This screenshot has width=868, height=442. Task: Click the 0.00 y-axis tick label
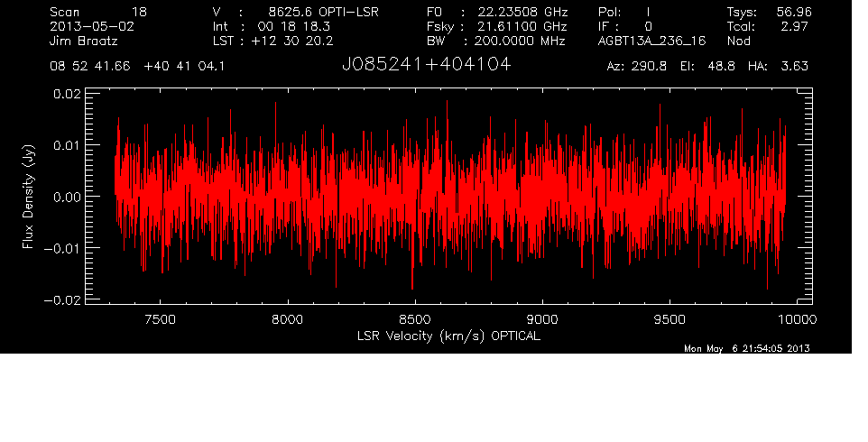67,197
